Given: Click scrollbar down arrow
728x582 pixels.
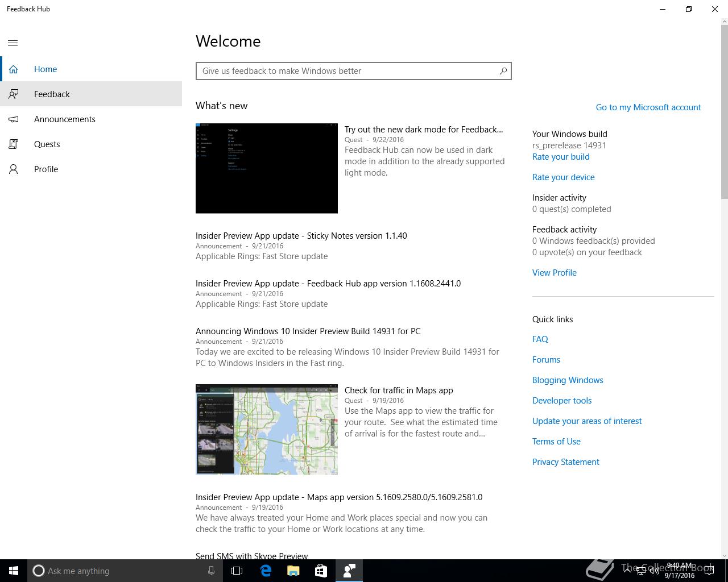Looking at the screenshot, I should 724,555.
